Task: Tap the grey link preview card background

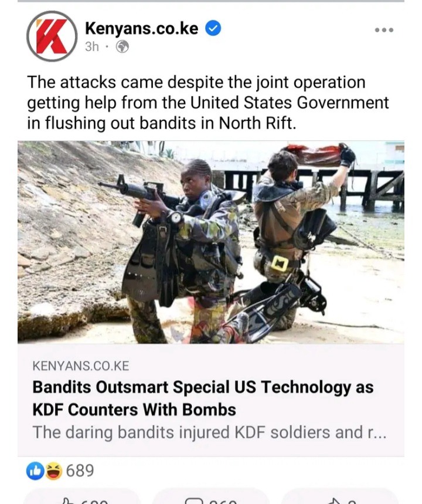Action: click(210, 400)
